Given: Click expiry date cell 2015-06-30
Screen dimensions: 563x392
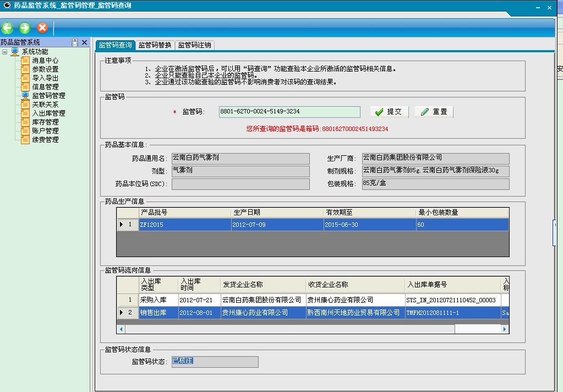Looking at the screenshot, I should [x=370, y=225].
